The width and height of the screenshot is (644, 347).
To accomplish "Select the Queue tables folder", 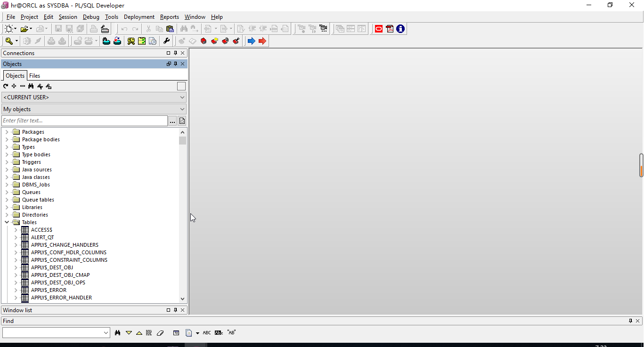I will [38, 200].
